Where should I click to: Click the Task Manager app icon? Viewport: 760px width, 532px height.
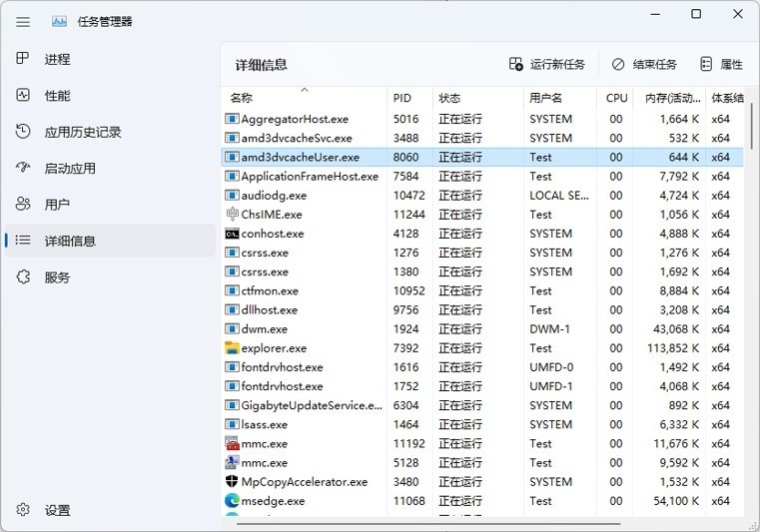coord(59,22)
